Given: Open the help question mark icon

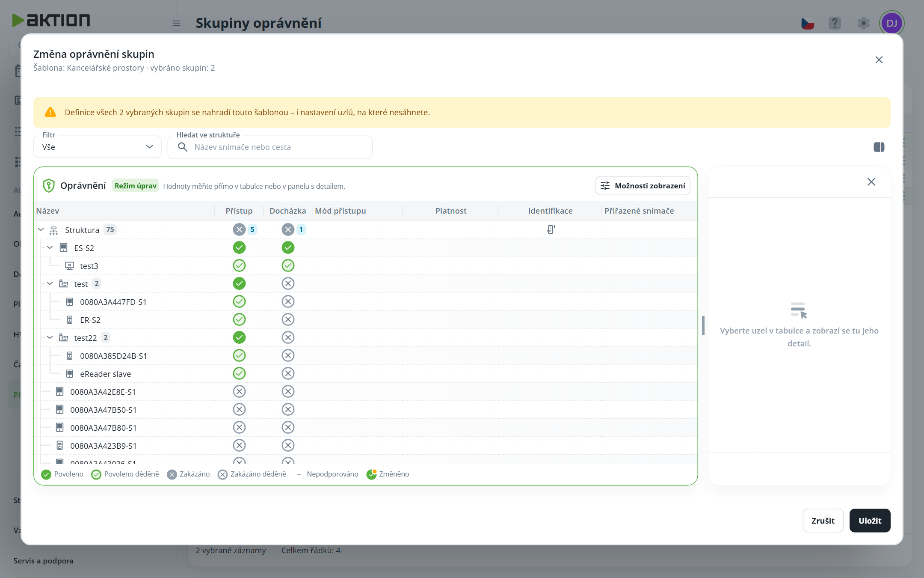Looking at the screenshot, I should click(x=835, y=23).
